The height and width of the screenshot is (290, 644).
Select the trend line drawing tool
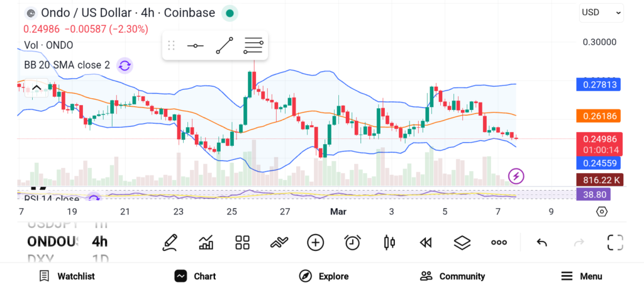pos(225,46)
